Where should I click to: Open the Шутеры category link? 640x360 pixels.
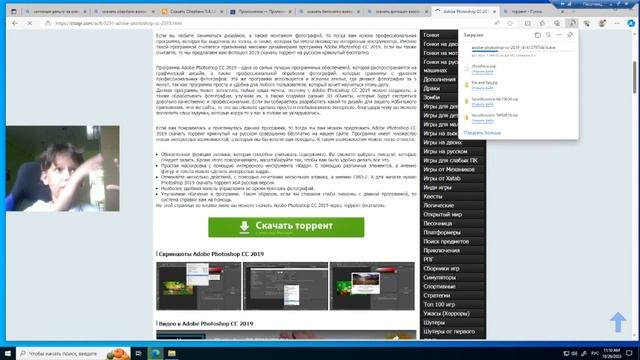pyautogui.click(x=434, y=322)
